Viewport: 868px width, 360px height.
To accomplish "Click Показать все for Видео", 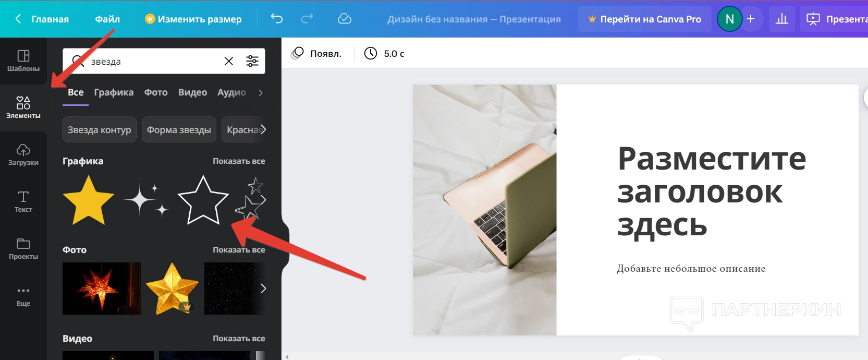I will [x=239, y=339].
